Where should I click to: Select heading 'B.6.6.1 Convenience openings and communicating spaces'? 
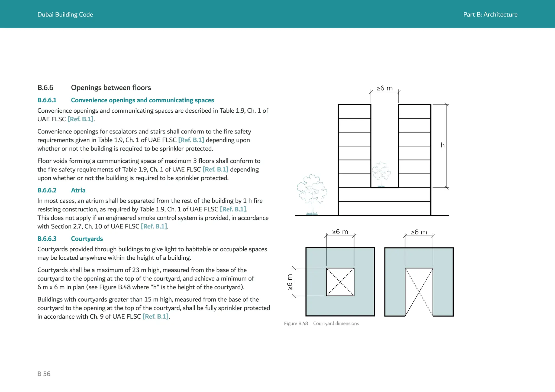pos(126,100)
